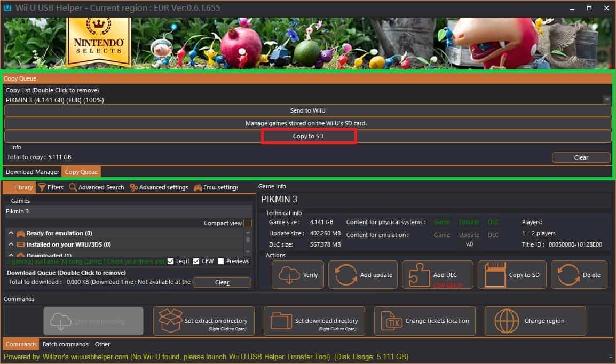Click the Verify cloud download icon
Viewport: 616px width, 364px height.
pyautogui.click(x=289, y=275)
